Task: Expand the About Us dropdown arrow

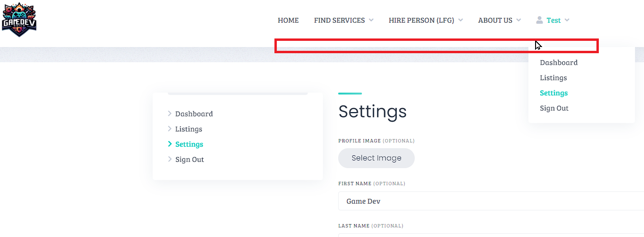Action: [518, 20]
